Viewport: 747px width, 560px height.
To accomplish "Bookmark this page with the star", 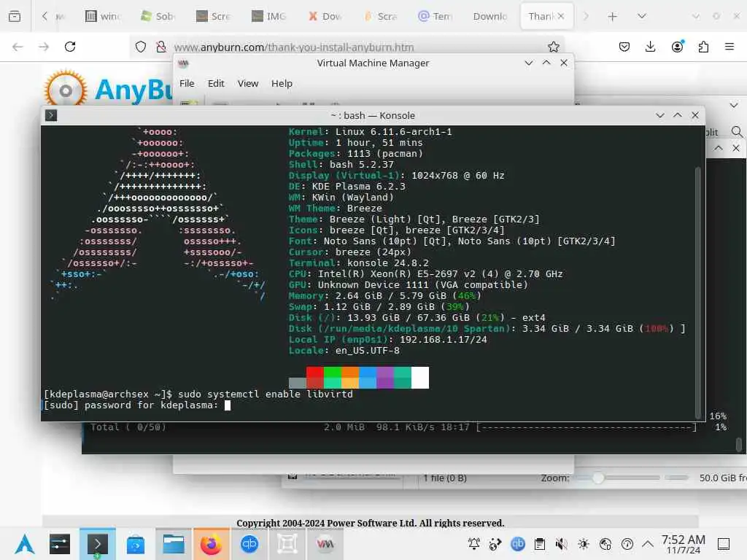I will (553, 47).
